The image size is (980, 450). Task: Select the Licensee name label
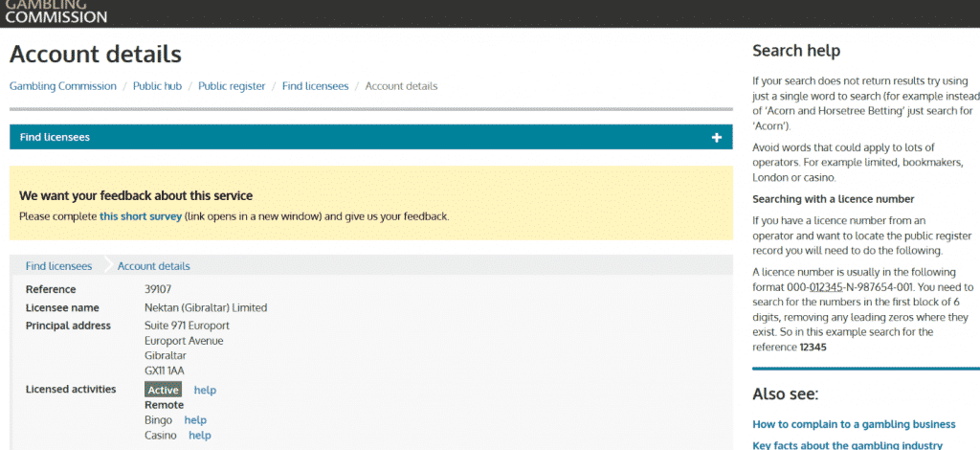pos(62,307)
